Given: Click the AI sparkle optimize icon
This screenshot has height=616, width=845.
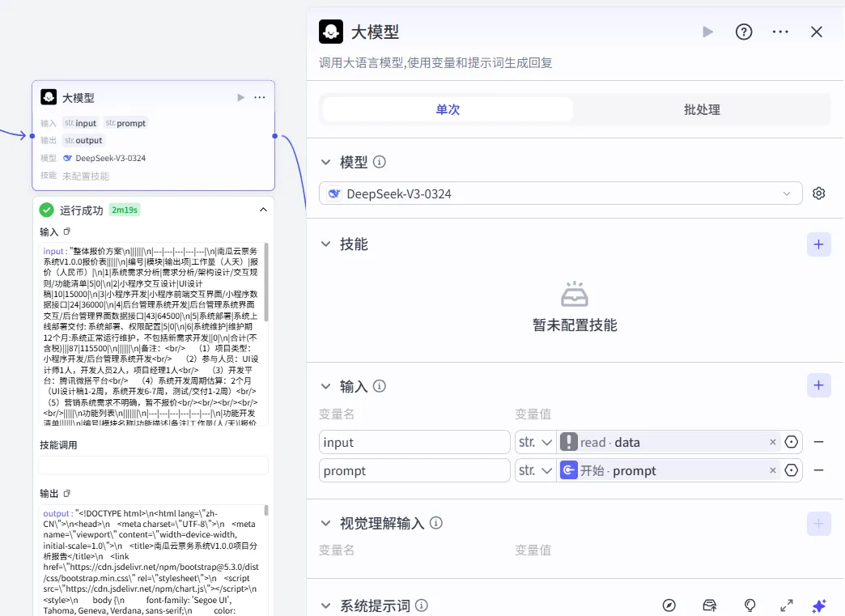Looking at the screenshot, I should click(818, 605).
